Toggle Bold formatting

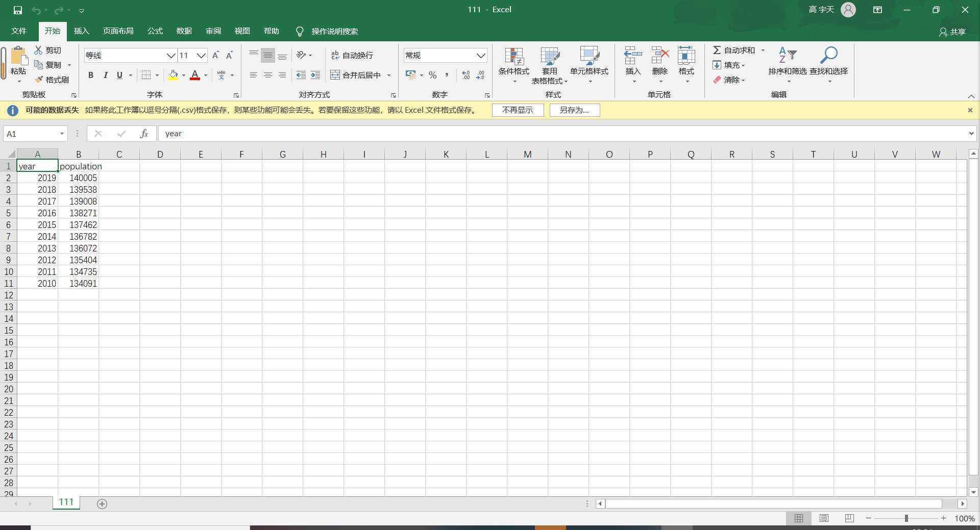(91, 75)
